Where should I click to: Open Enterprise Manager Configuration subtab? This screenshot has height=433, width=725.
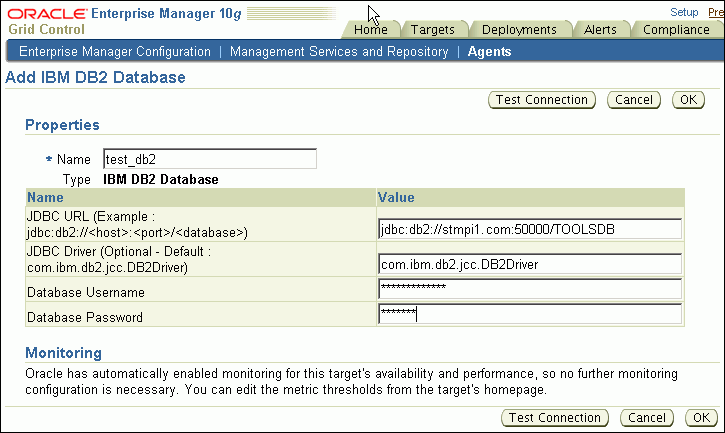115,51
